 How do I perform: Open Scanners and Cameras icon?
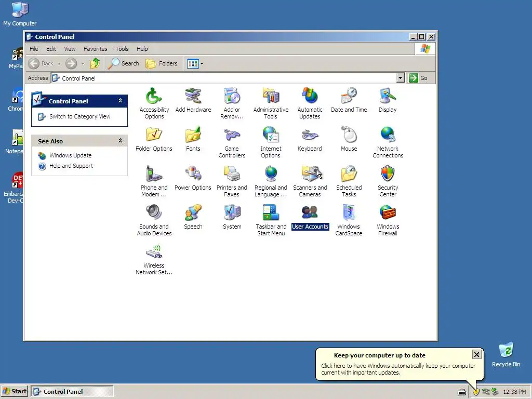(310, 181)
